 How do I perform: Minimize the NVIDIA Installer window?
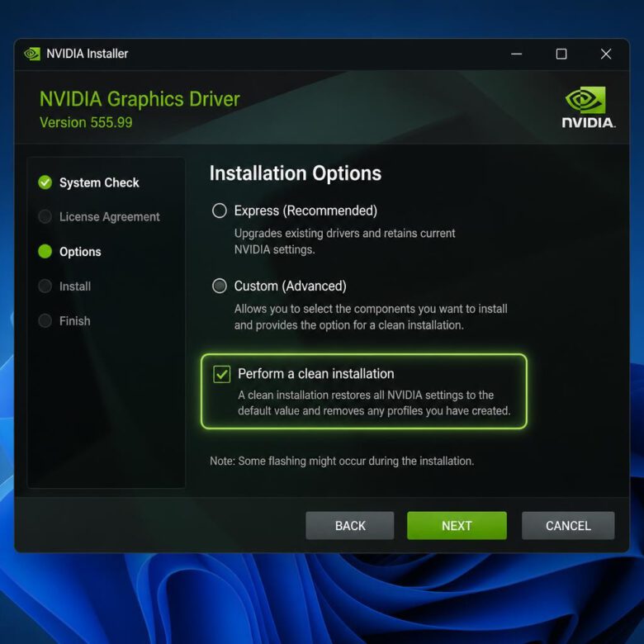point(517,54)
